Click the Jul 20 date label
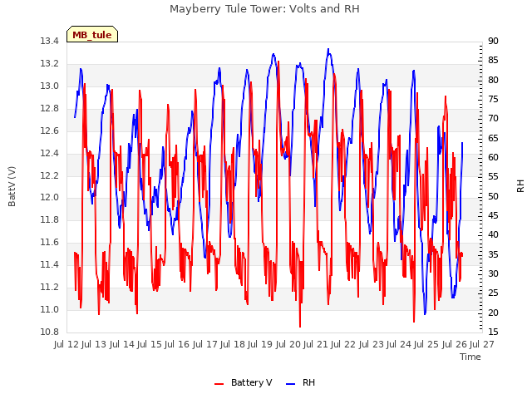This screenshot has width=532, height=399. pos(288,345)
